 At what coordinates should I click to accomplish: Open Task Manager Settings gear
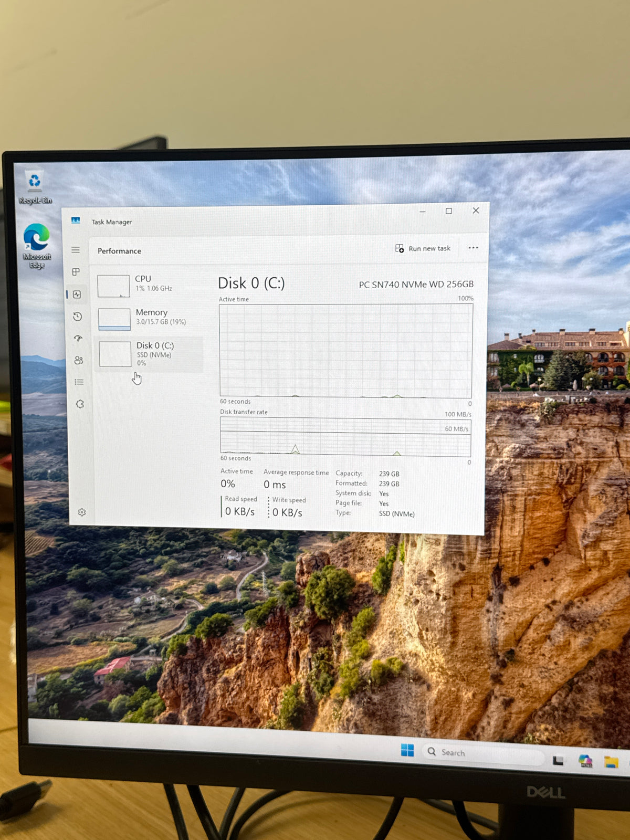point(82,512)
